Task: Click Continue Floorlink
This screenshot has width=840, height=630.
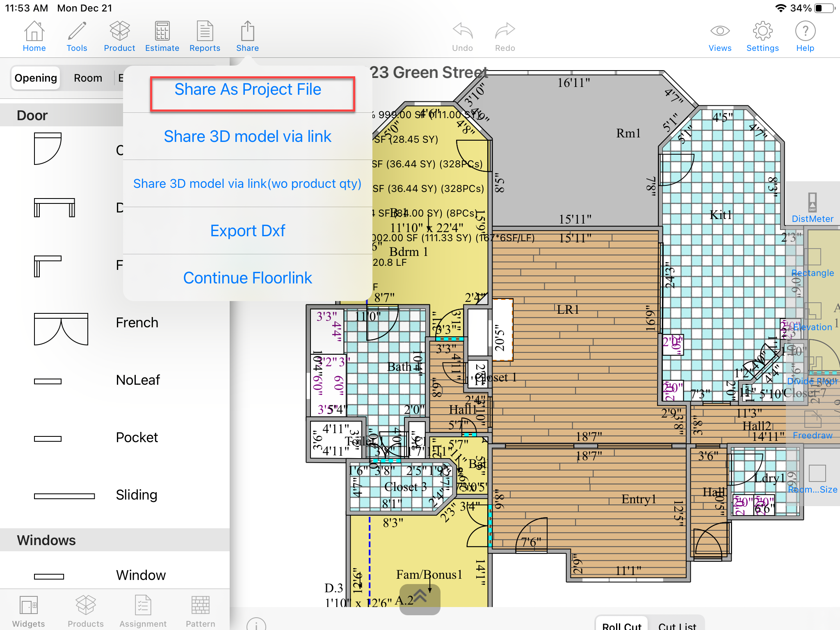Action: pyautogui.click(x=248, y=278)
